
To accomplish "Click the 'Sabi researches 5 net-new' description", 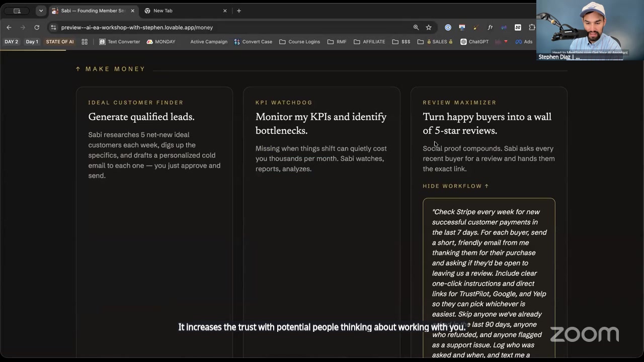I will click(x=154, y=155).
